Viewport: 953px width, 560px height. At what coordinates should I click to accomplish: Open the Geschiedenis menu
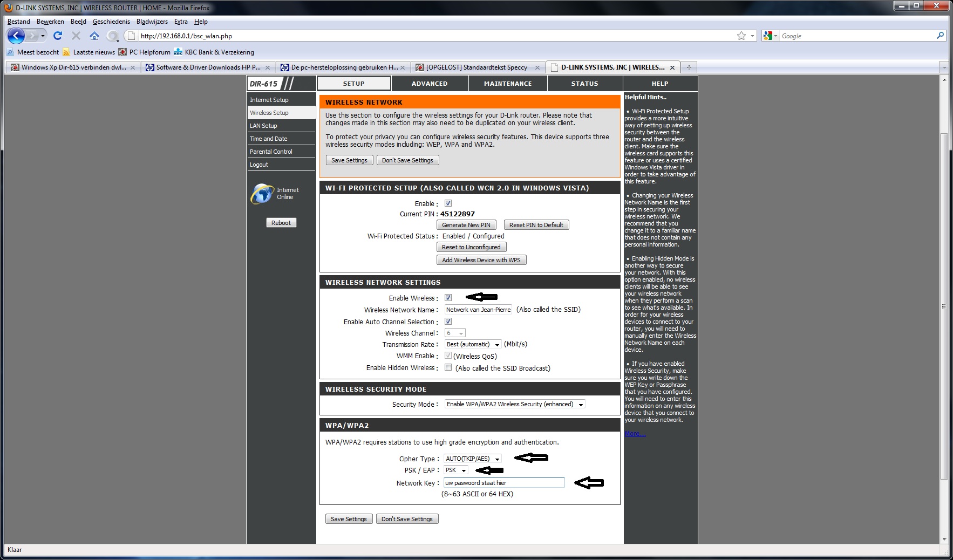click(111, 22)
